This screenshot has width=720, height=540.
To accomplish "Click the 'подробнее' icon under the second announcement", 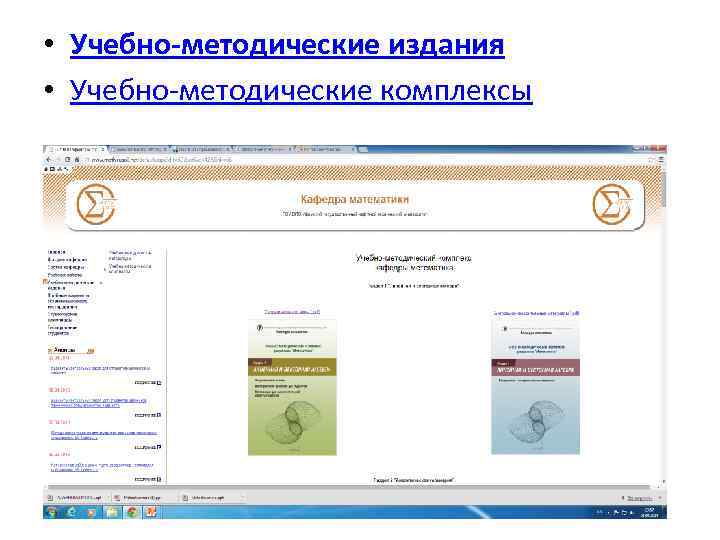I will coord(159,415).
